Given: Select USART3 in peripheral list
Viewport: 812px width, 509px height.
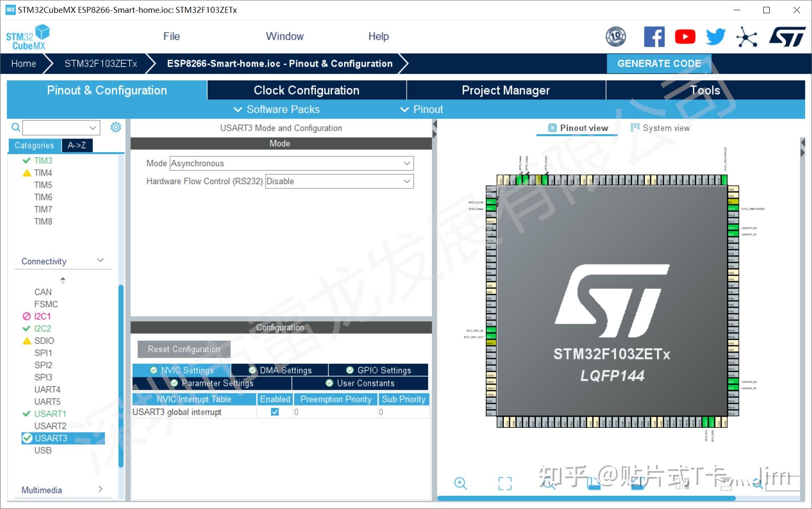Looking at the screenshot, I should [x=63, y=438].
